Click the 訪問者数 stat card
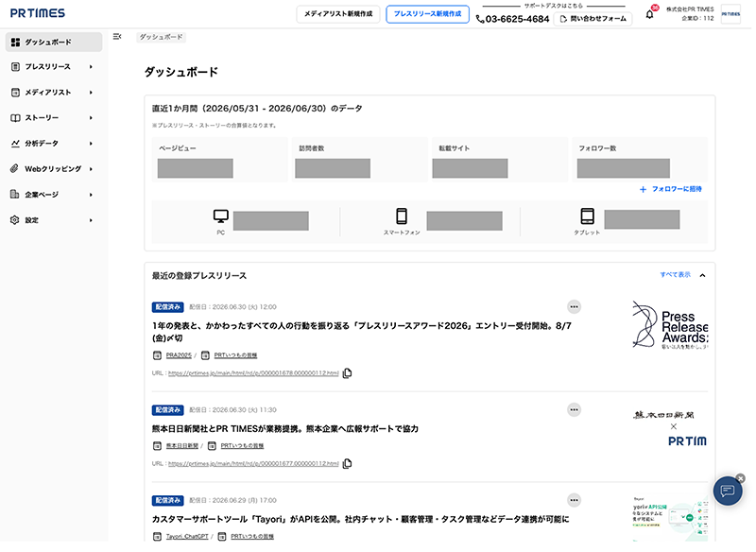The width and height of the screenshot is (756, 552). (360, 160)
